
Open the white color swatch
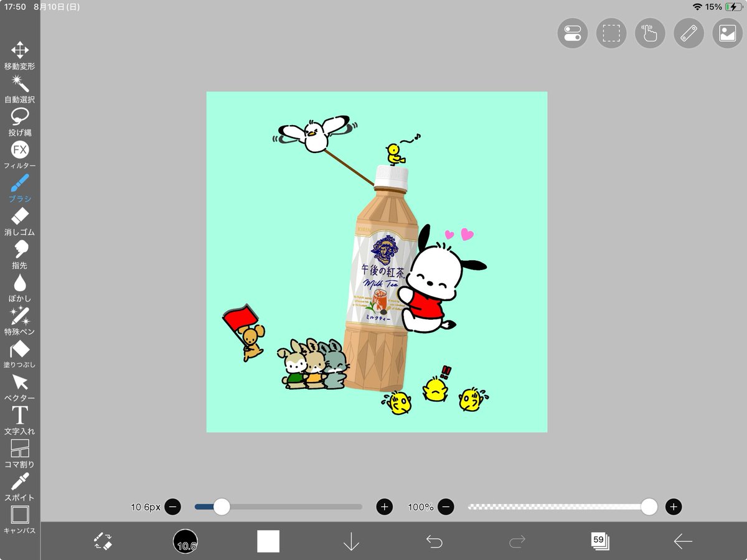pyautogui.click(x=269, y=540)
